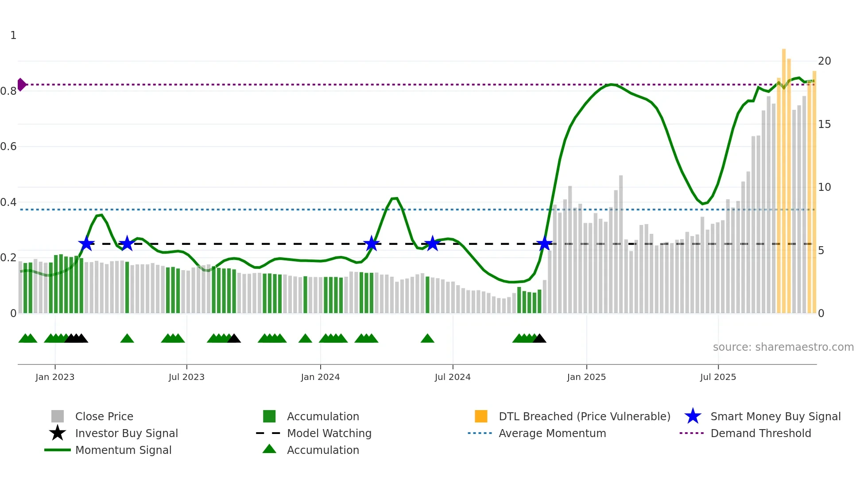Viewport: 868px width, 488px height.
Task: Click the Jan 2024 axis label
Action: [x=320, y=377]
